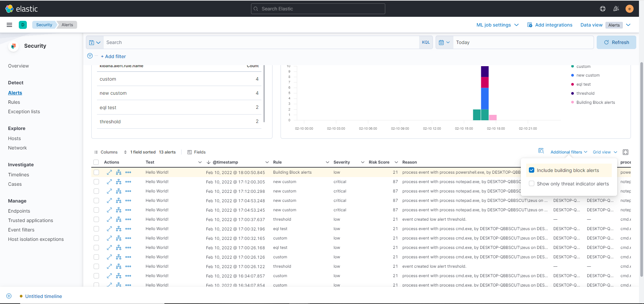Switch to the Rules section in the sidebar

coord(14,102)
